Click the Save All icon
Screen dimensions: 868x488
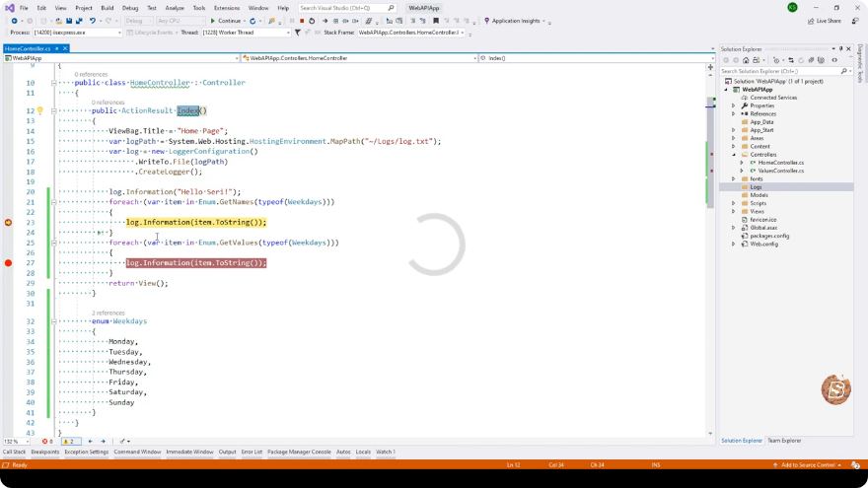(79, 21)
